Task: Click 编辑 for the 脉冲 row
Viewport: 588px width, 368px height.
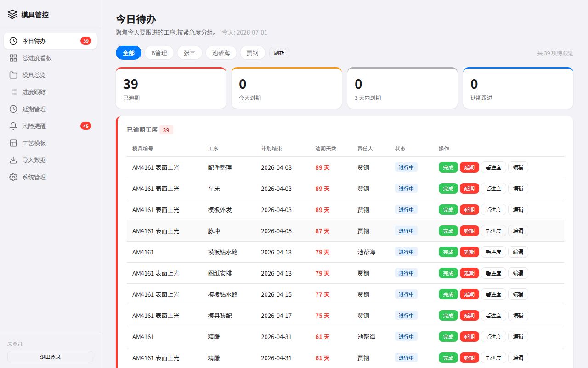Action: (518, 231)
